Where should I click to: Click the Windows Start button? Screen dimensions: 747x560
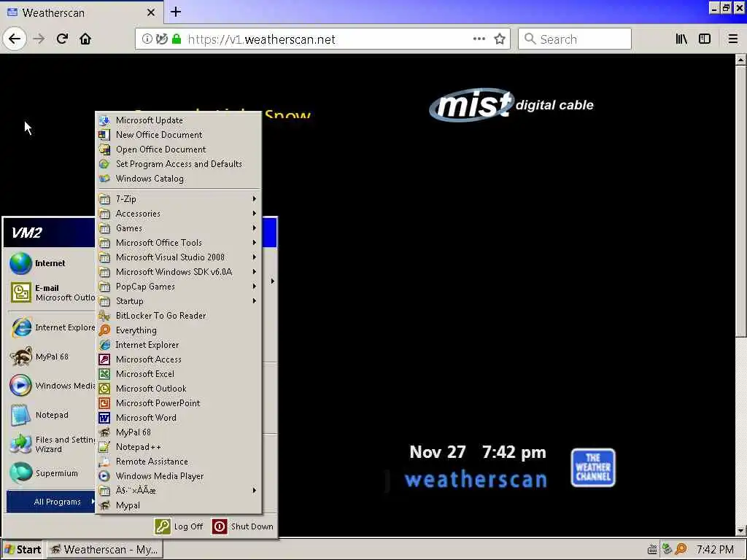point(23,550)
